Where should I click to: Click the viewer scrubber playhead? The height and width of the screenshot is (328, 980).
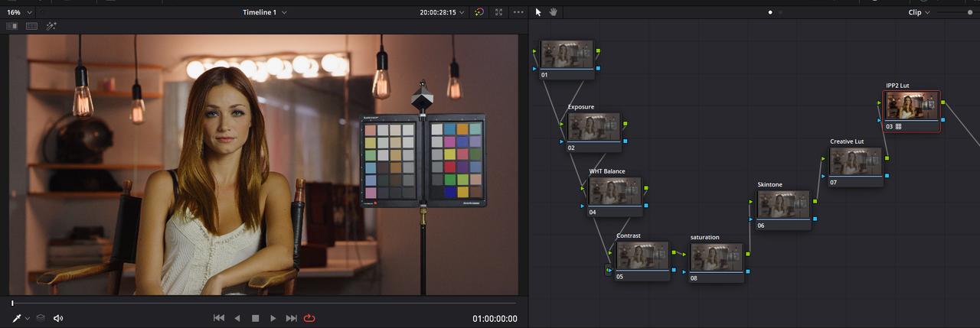pos(12,304)
